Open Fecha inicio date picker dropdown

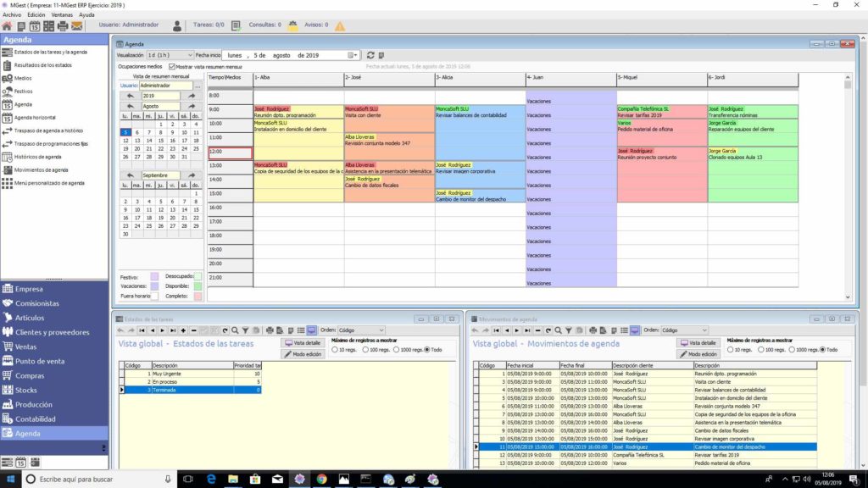(x=353, y=55)
